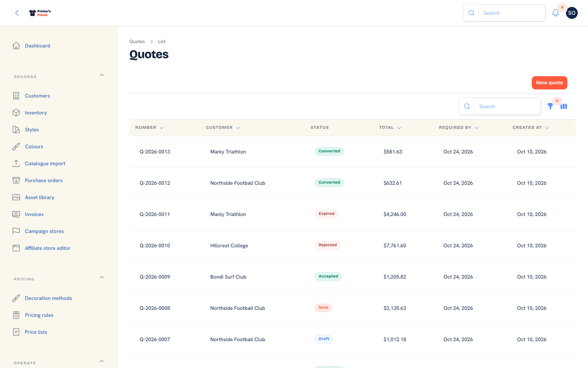Collapse the Operate sidebar group

click(102, 361)
